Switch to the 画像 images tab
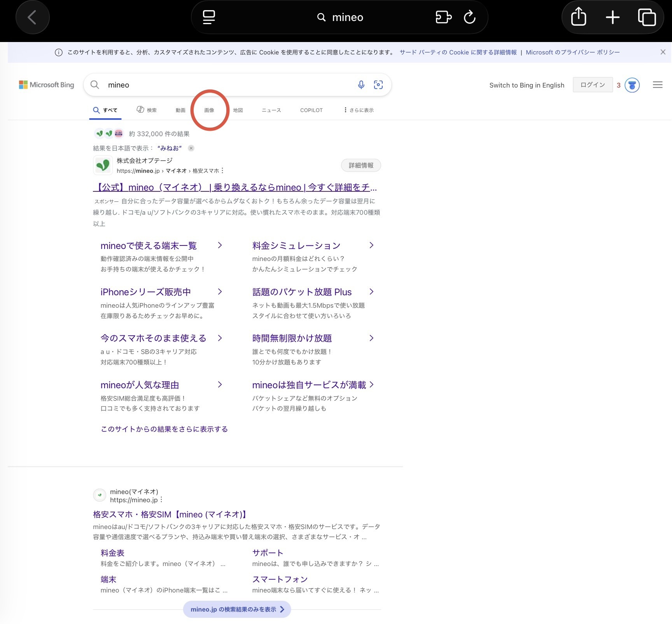Screen dimensions: 672x624 click(209, 110)
